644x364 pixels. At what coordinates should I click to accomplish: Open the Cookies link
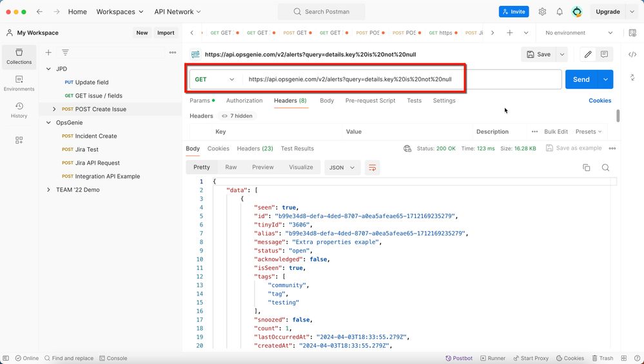click(x=600, y=101)
